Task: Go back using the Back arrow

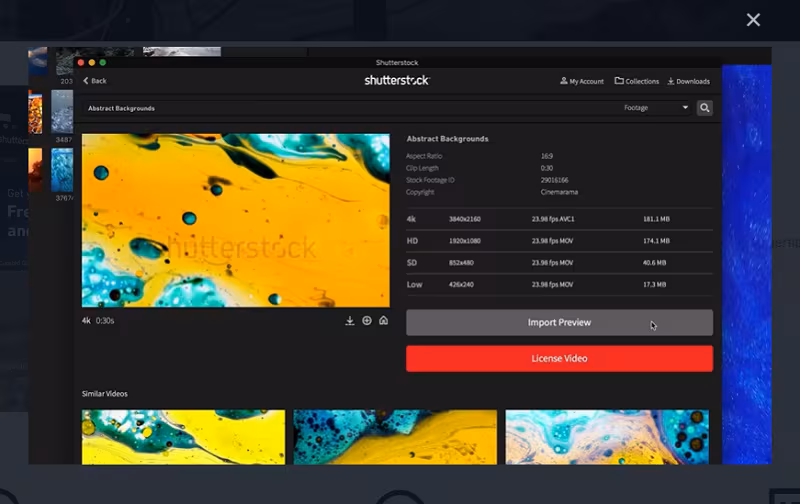Action: tap(95, 81)
